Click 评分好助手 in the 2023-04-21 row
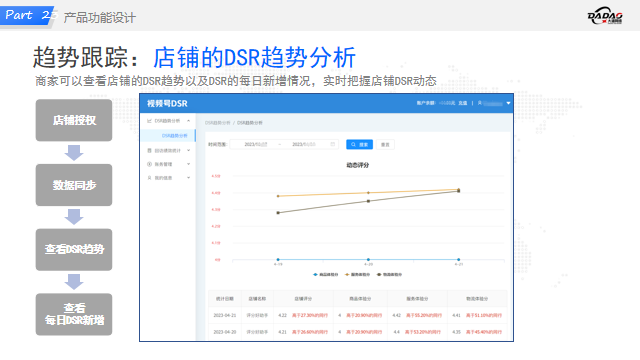The height and width of the screenshot is (360, 640). coord(257,316)
